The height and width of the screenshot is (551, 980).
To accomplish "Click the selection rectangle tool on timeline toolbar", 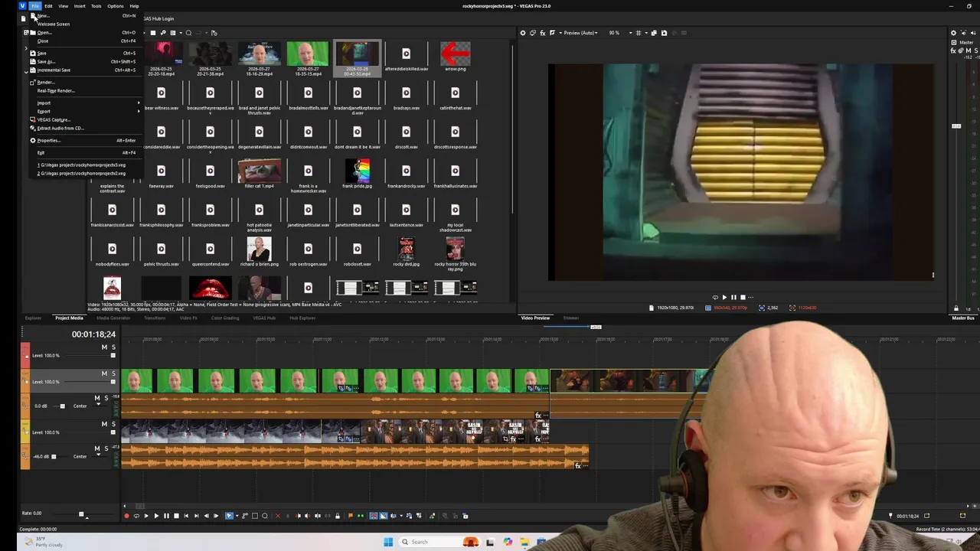I will [x=255, y=516].
